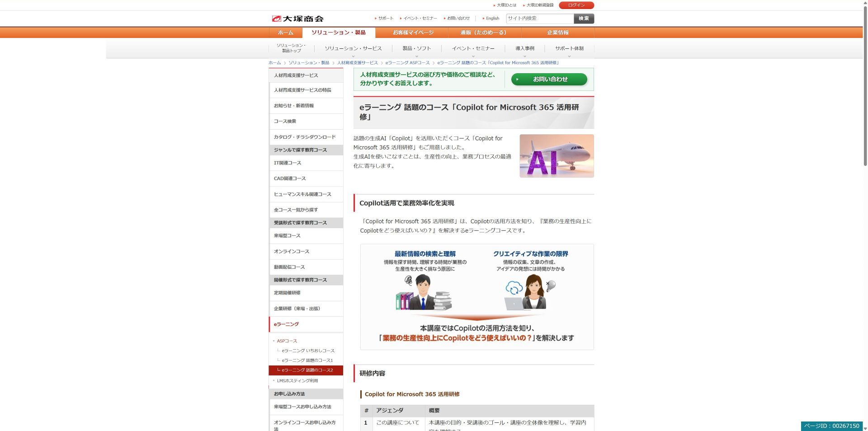
Task: Open the green お問い合わせ inquiry button
Action: 548,79
